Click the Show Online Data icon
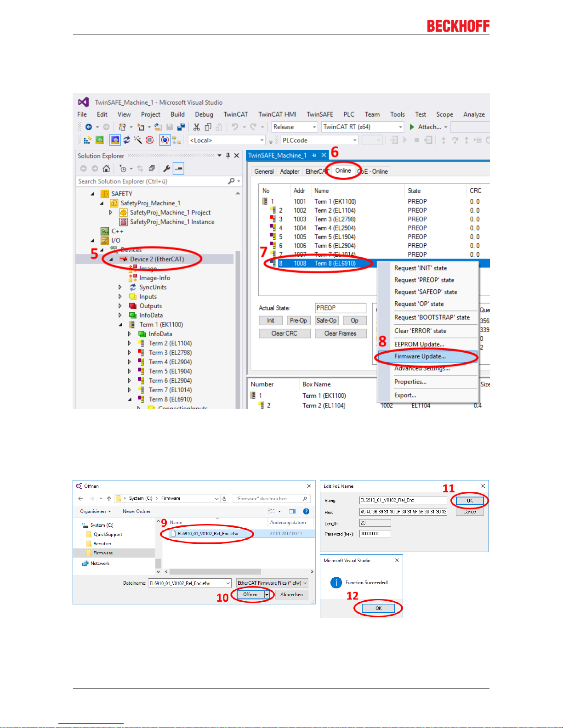 165,140
